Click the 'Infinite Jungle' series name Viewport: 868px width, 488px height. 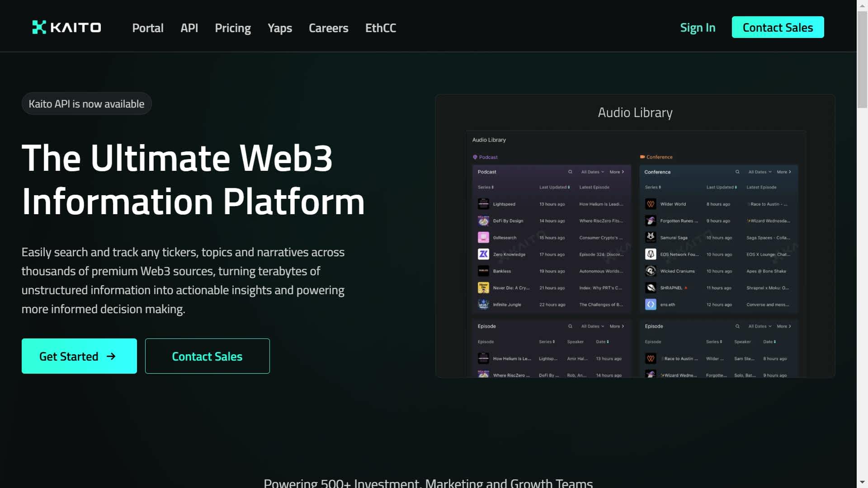pos(507,305)
